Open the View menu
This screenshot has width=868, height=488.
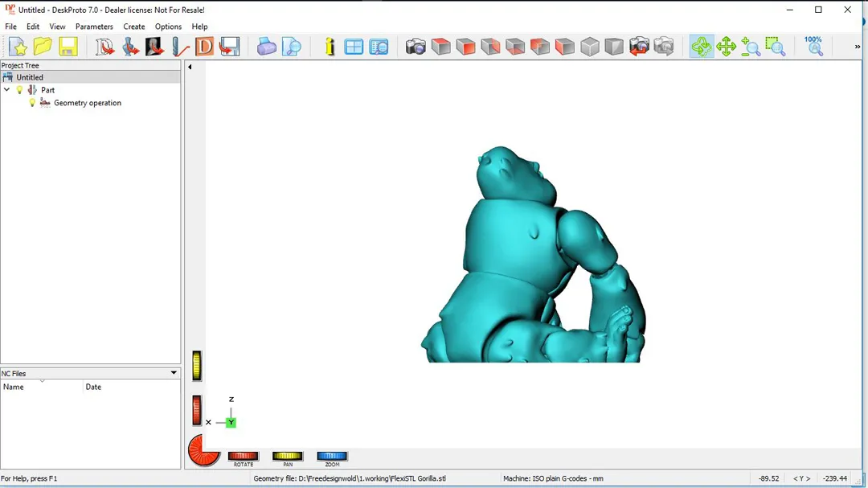57,27
